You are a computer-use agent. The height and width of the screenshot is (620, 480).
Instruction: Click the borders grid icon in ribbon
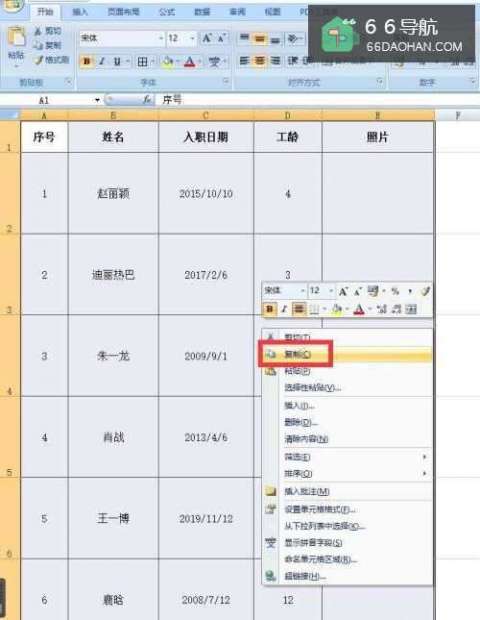(x=142, y=61)
